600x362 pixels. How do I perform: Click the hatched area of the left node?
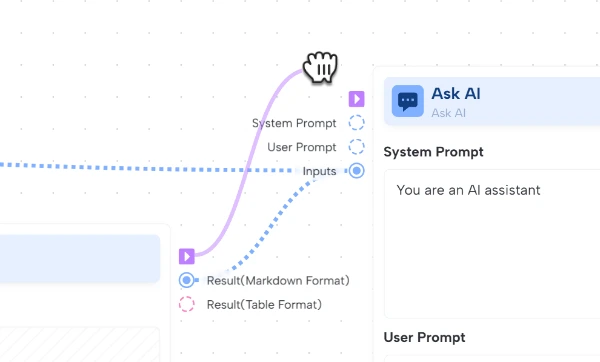pos(80,344)
